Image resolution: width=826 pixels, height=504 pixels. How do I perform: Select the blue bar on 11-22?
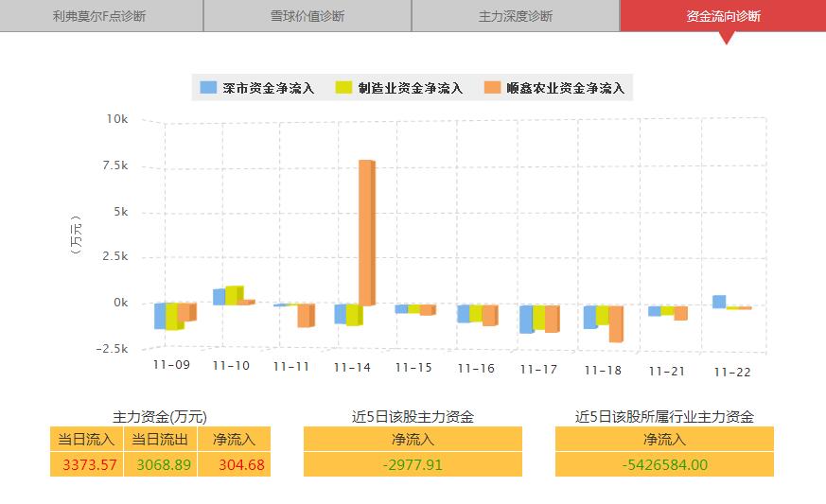click(719, 302)
